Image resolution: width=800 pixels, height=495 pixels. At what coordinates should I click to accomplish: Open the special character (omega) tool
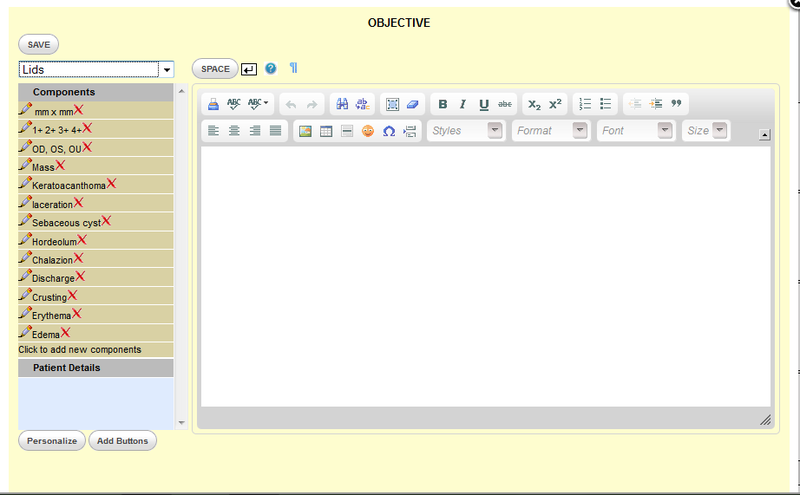point(389,131)
